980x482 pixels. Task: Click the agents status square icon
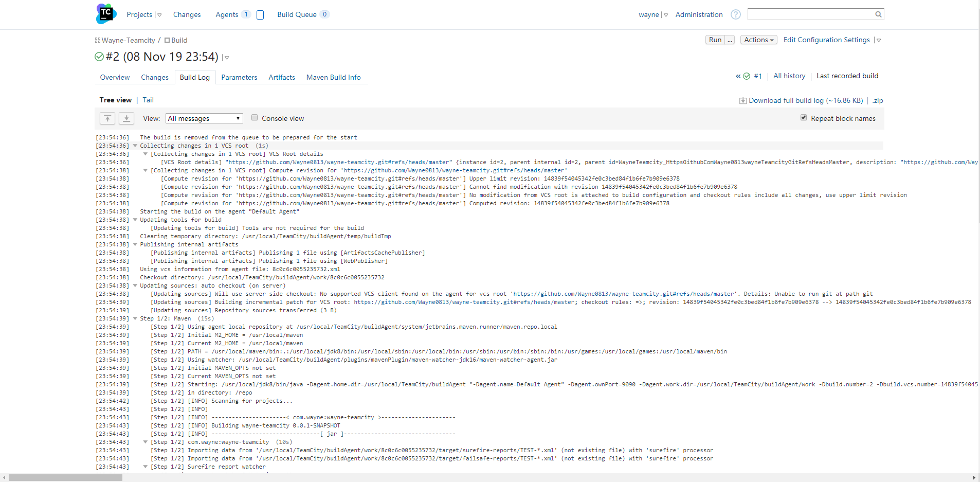(x=260, y=15)
